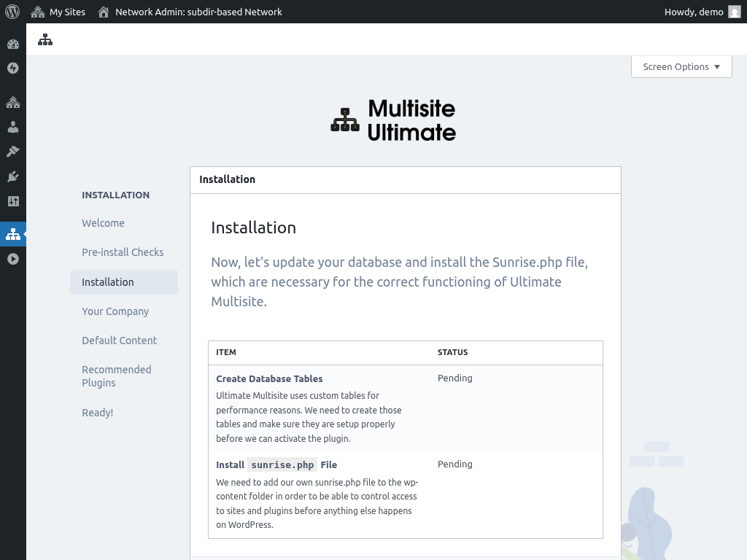Image resolution: width=747 pixels, height=560 pixels.
Task: Open Dashboard from the sidebar gauge icon
Action: coord(13,44)
